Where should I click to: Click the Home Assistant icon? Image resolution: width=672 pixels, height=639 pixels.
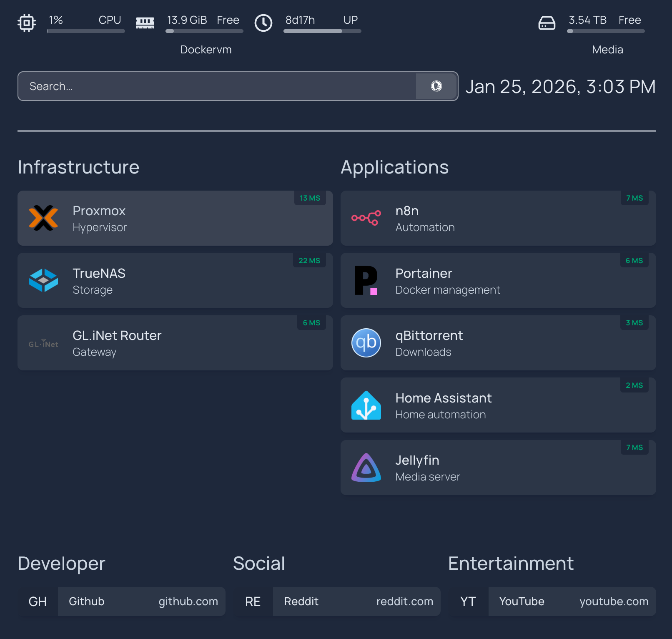coord(366,405)
